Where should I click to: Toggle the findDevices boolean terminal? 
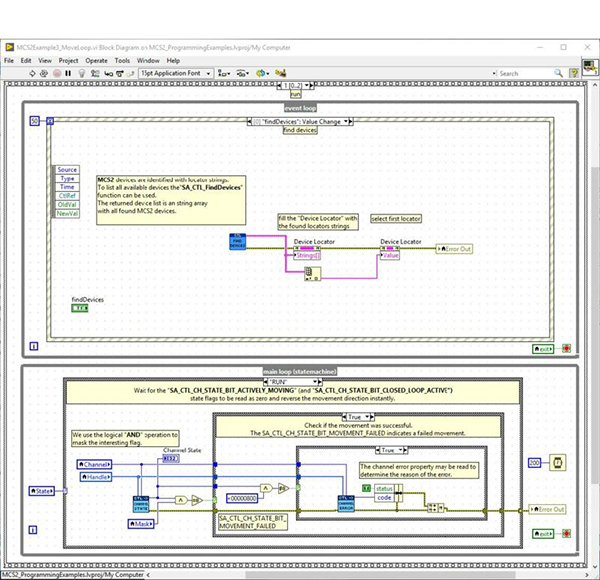pos(81,308)
